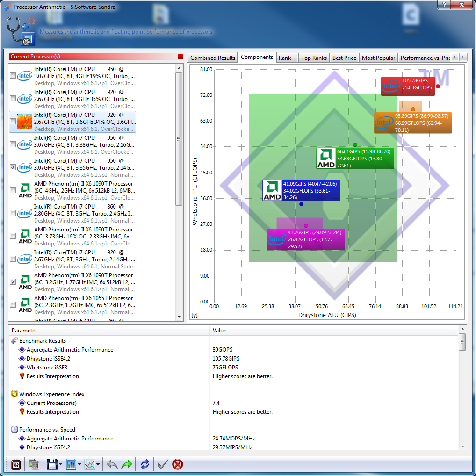This screenshot has width=476, height=476.
Task: Open the bar chart icon's dropdown arrow
Action: (x=79, y=464)
